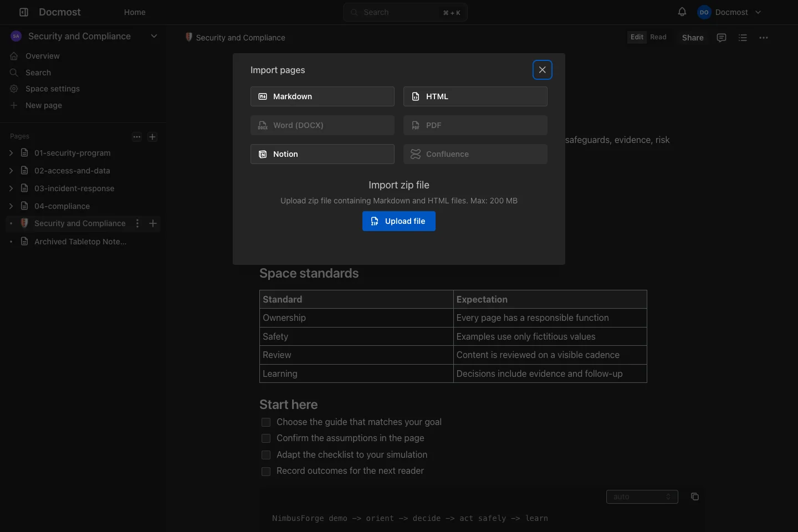Click the zip icon on Upload file button

click(x=375, y=221)
